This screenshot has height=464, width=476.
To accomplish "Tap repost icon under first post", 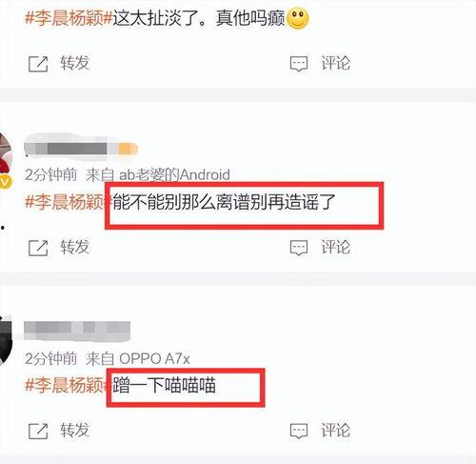I will pos(38,64).
